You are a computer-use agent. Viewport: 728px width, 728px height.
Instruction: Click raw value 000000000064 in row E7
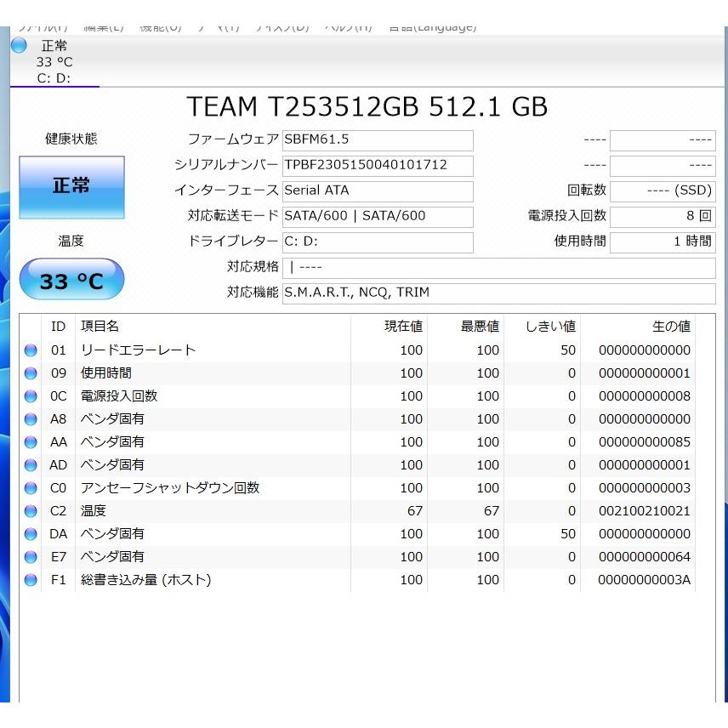(x=645, y=557)
